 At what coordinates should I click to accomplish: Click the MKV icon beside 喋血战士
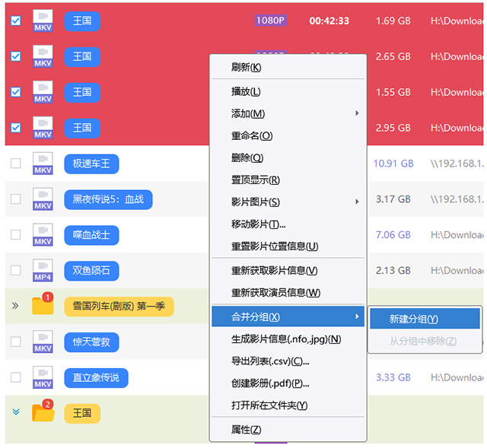(x=43, y=235)
